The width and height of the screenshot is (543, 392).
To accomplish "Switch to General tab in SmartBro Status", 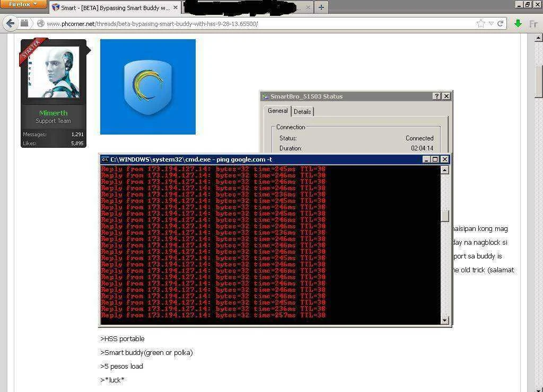I will click(x=277, y=111).
